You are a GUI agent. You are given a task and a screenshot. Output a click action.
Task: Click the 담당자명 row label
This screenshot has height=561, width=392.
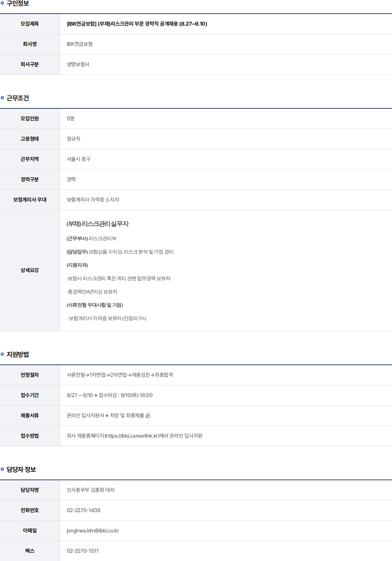pyautogui.click(x=30, y=490)
